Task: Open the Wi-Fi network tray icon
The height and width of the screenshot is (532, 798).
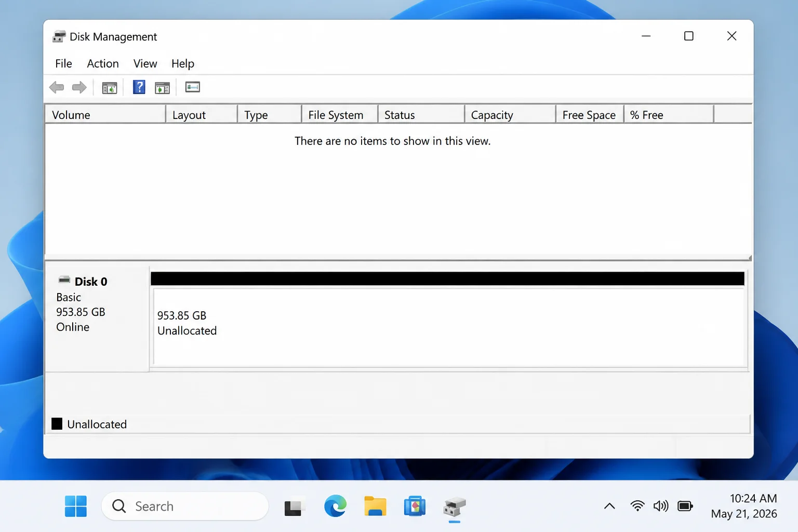Action: pyautogui.click(x=637, y=506)
